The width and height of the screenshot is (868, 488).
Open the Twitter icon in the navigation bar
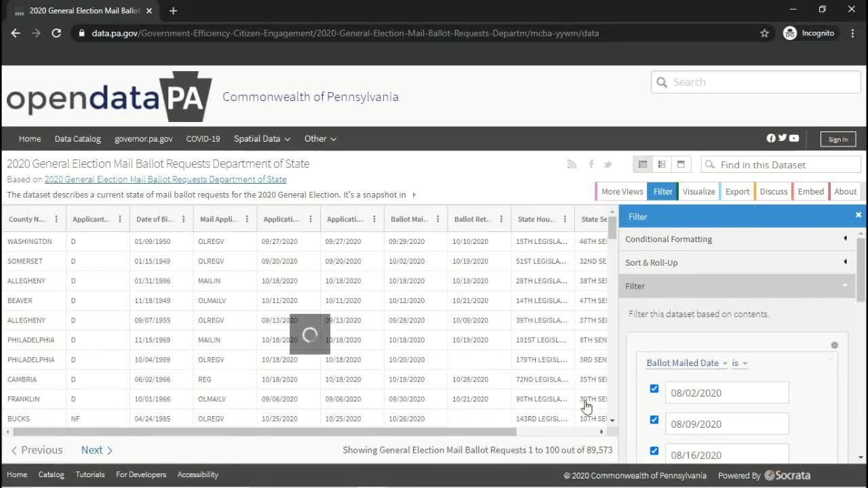[783, 138]
